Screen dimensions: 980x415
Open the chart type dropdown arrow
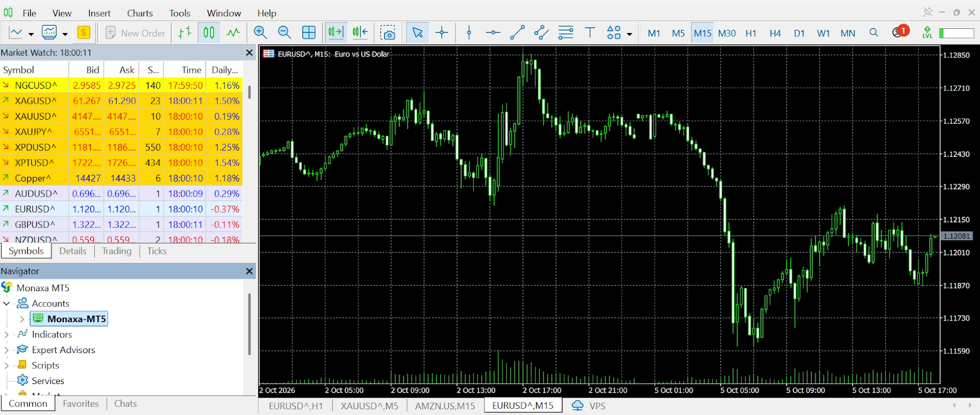pos(31,34)
